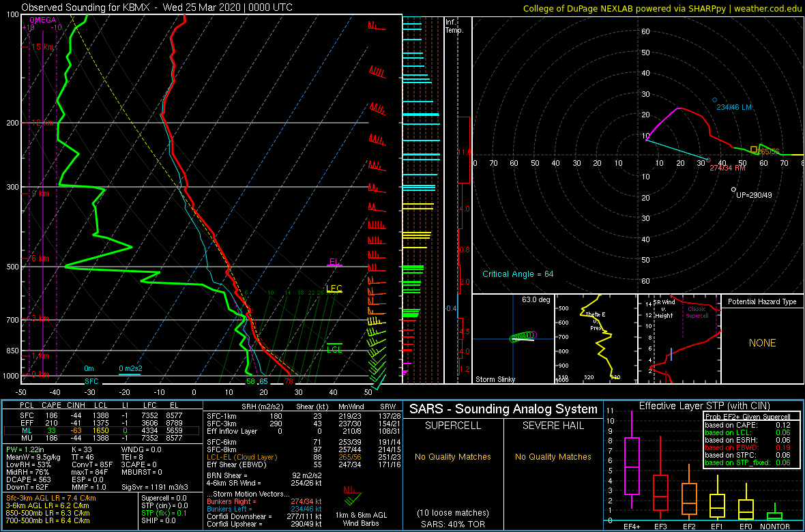Click the Critical Angle = 64 text

[518, 274]
